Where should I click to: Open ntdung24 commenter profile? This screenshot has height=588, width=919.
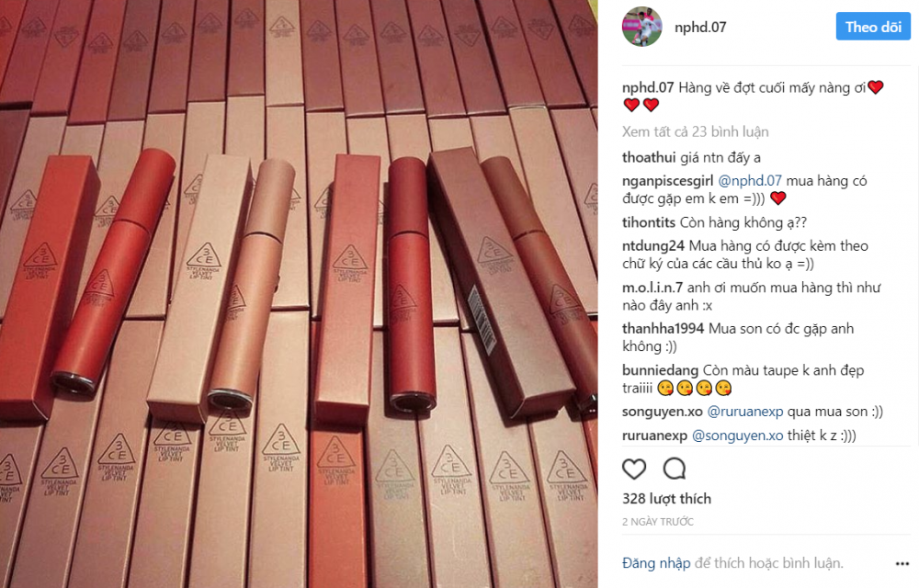tap(652, 246)
